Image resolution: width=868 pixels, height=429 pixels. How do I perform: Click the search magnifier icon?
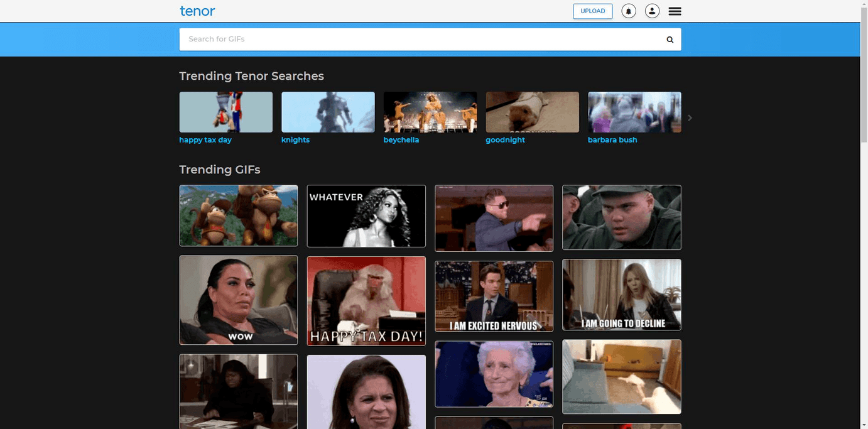coord(670,40)
